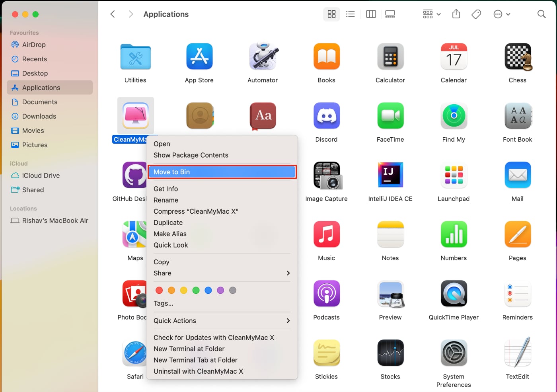Viewport: 557px width, 392px height.
Task: Select the FaceTime app icon
Action: [x=390, y=116]
